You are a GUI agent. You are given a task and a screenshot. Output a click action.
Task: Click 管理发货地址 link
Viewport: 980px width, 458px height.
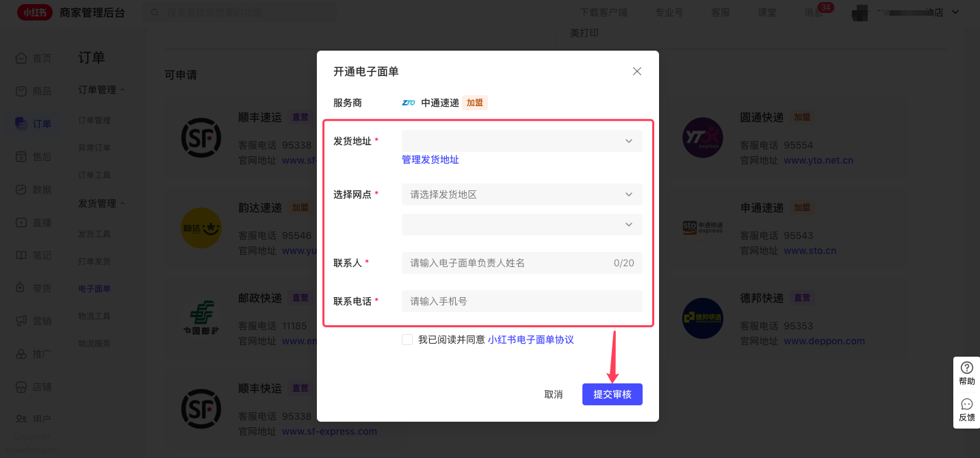coord(430,160)
